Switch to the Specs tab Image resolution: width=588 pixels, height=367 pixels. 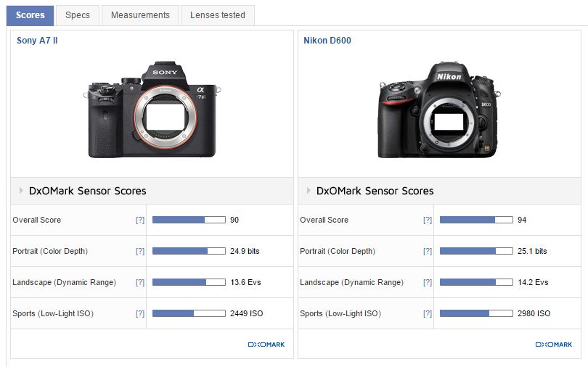pos(78,15)
